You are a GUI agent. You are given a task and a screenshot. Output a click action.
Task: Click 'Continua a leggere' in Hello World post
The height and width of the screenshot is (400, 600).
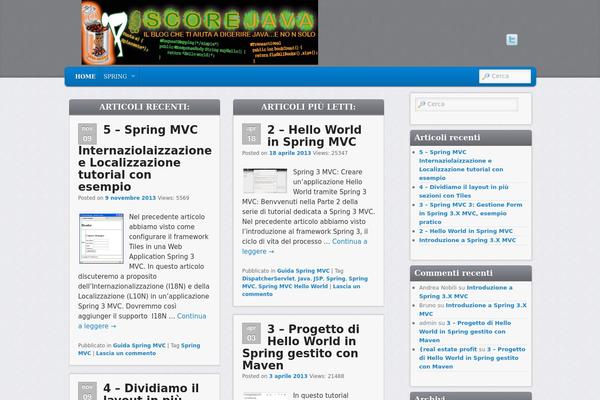tap(305, 247)
